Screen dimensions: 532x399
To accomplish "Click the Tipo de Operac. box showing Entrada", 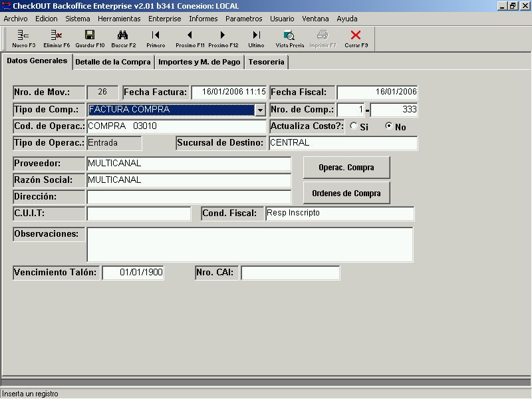I will 114,143.
